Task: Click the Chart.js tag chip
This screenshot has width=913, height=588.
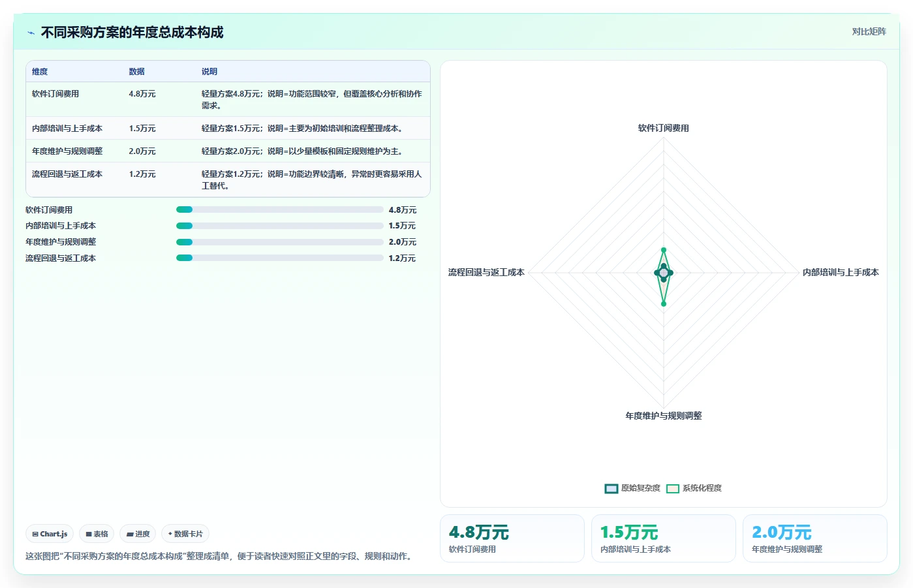Action: coord(50,534)
